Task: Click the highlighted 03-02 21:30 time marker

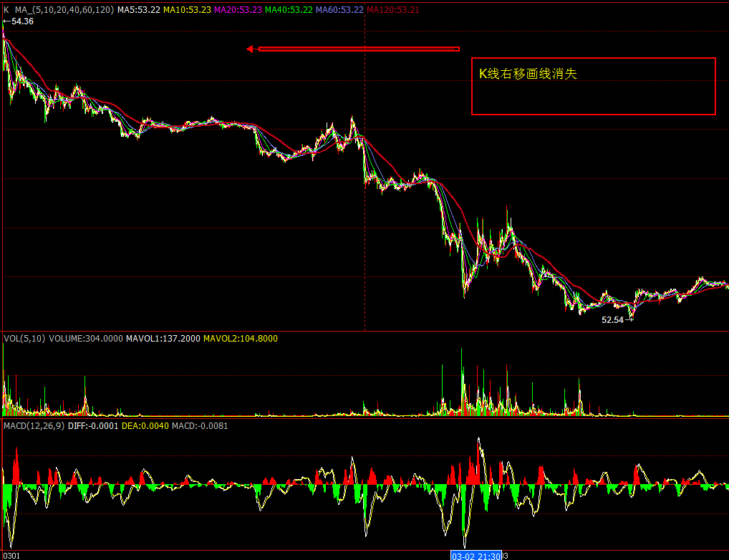Action: pos(475,555)
